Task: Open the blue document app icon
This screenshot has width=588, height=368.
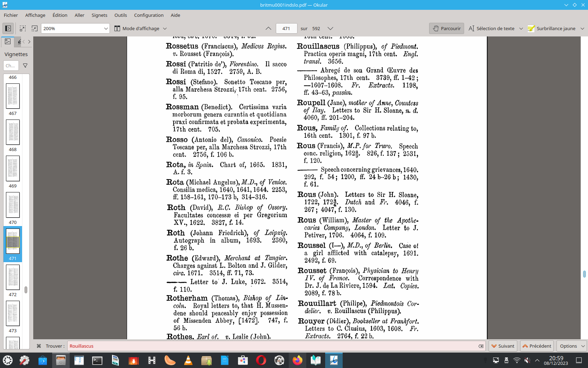Action: point(225,360)
